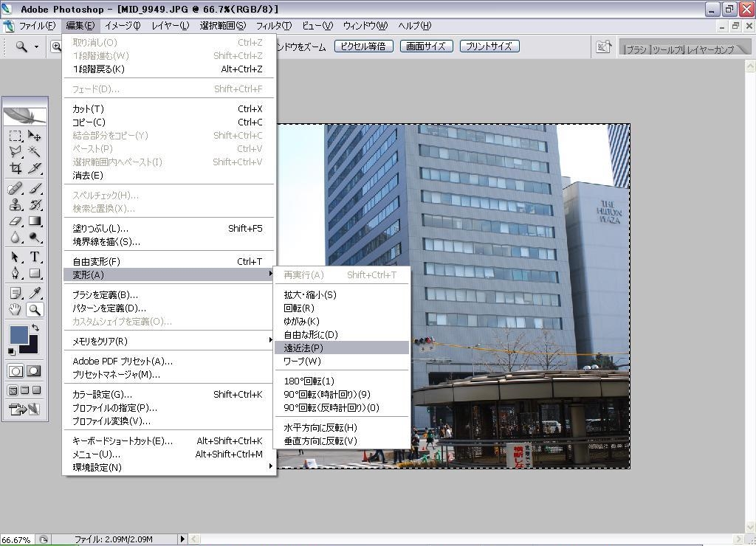Select the Crop tool

(16, 167)
